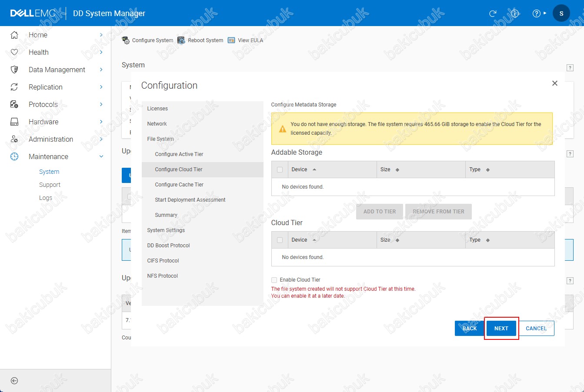Select Start Deployment Assessment step
This screenshot has width=584, height=392.
[x=203, y=200]
